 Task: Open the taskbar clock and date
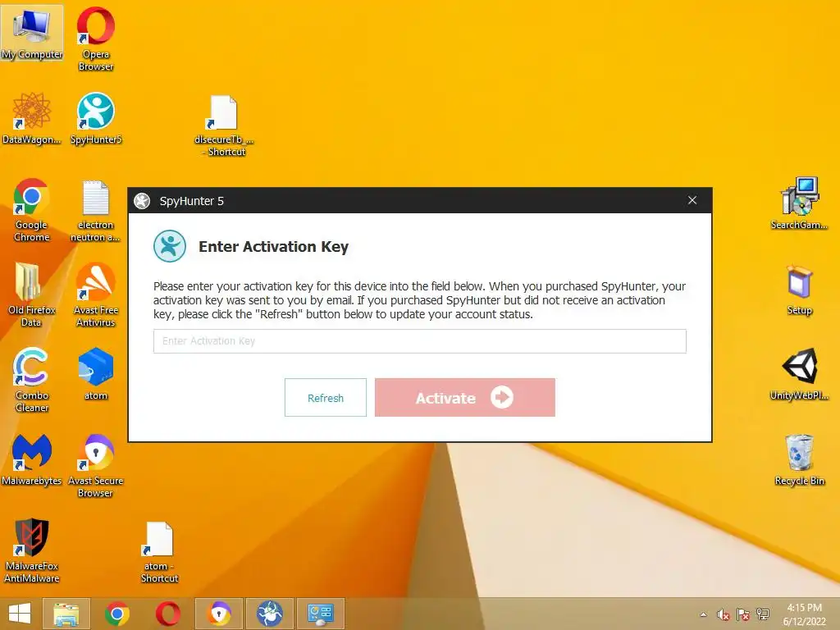[804, 614]
